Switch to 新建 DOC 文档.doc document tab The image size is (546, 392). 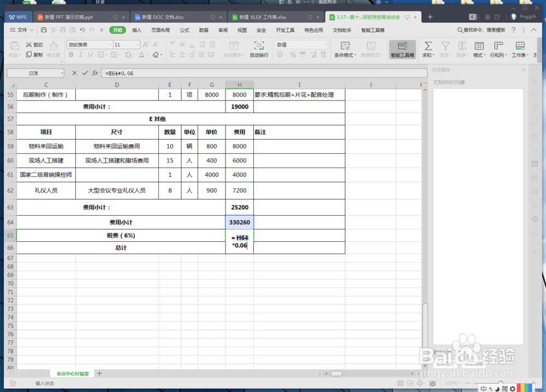178,17
